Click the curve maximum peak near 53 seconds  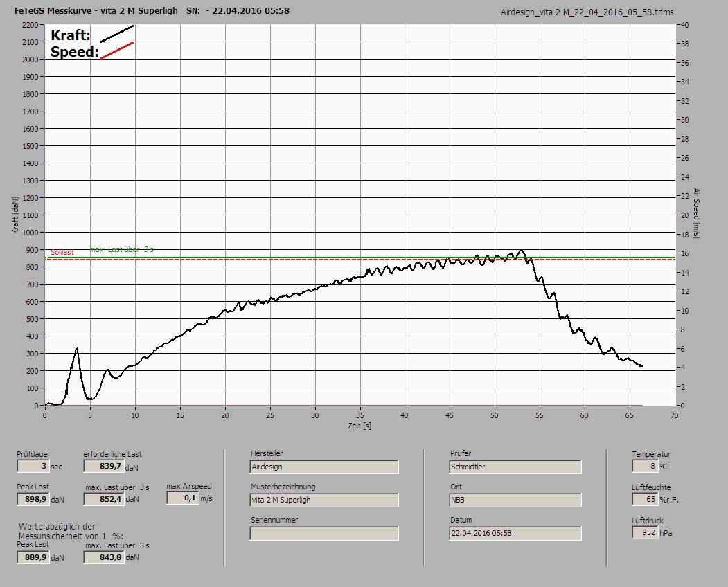[x=522, y=251]
